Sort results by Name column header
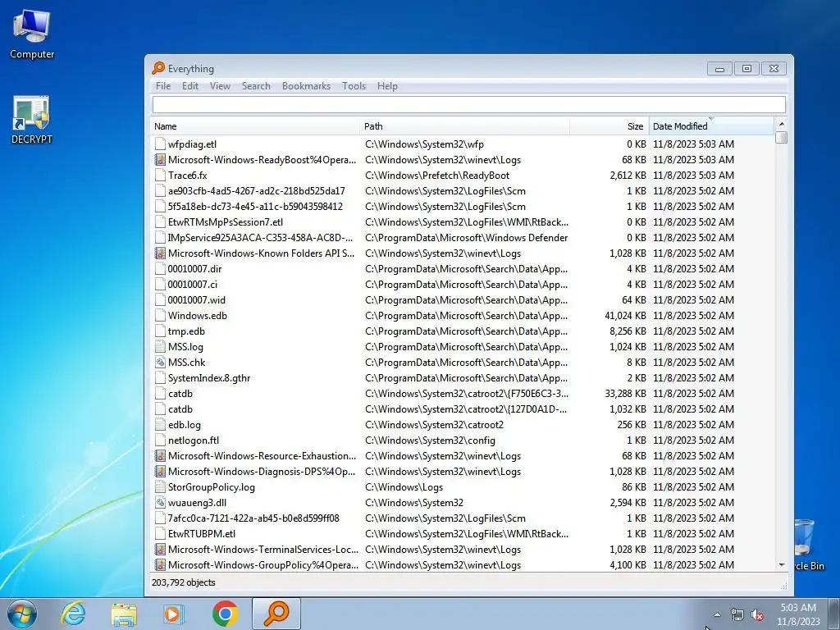This screenshot has height=630, width=840. tap(254, 126)
